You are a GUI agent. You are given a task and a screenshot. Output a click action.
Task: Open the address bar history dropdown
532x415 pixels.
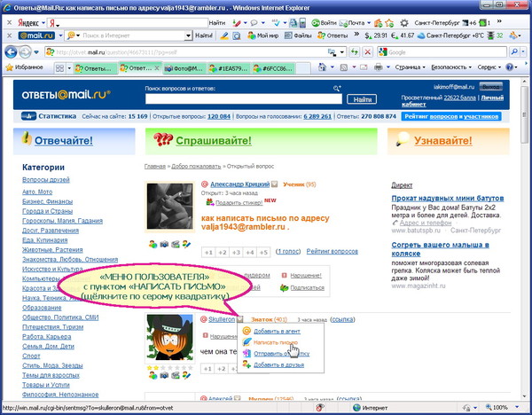342,52
